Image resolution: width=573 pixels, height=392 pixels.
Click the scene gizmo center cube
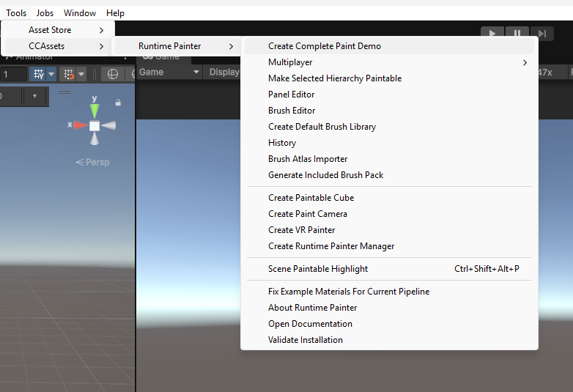coord(95,126)
